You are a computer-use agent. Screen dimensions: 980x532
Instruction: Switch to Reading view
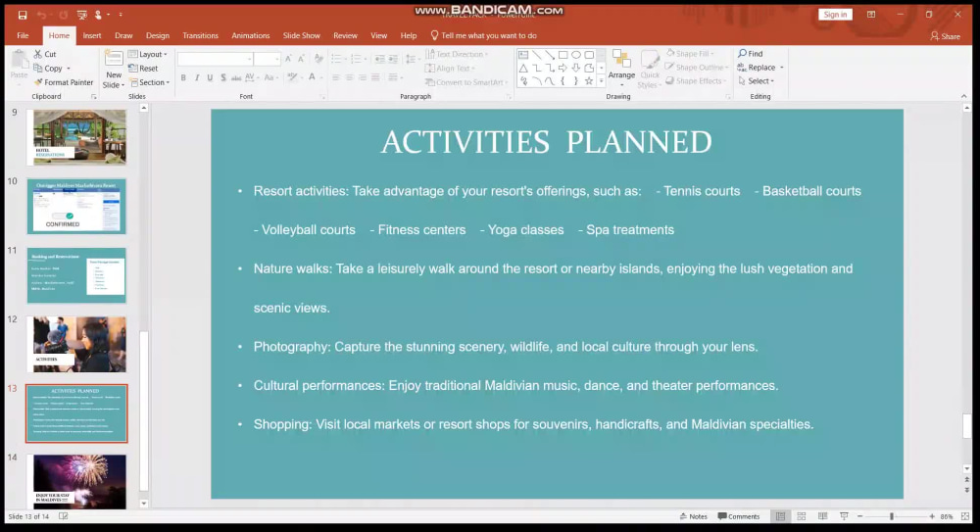(822, 516)
